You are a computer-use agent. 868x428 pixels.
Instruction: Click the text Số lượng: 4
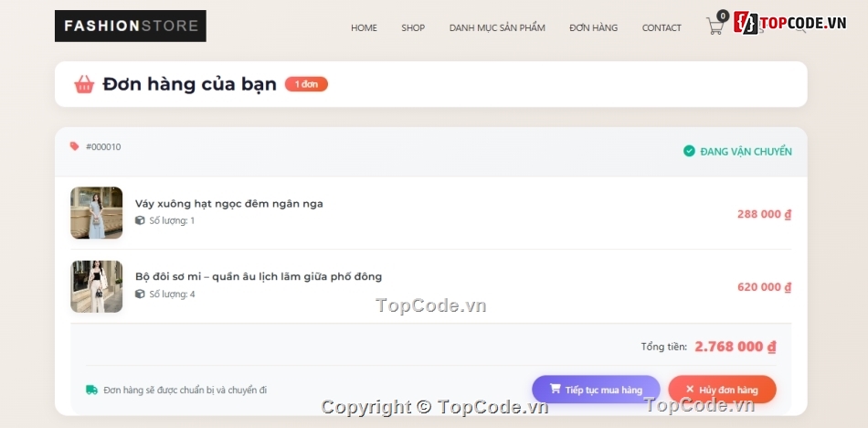[172, 294]
